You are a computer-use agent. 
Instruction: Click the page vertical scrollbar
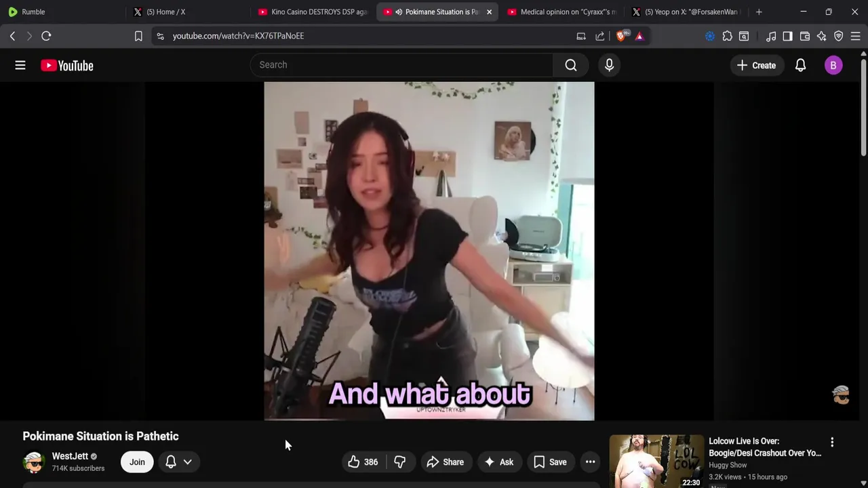tap(863, 108)
